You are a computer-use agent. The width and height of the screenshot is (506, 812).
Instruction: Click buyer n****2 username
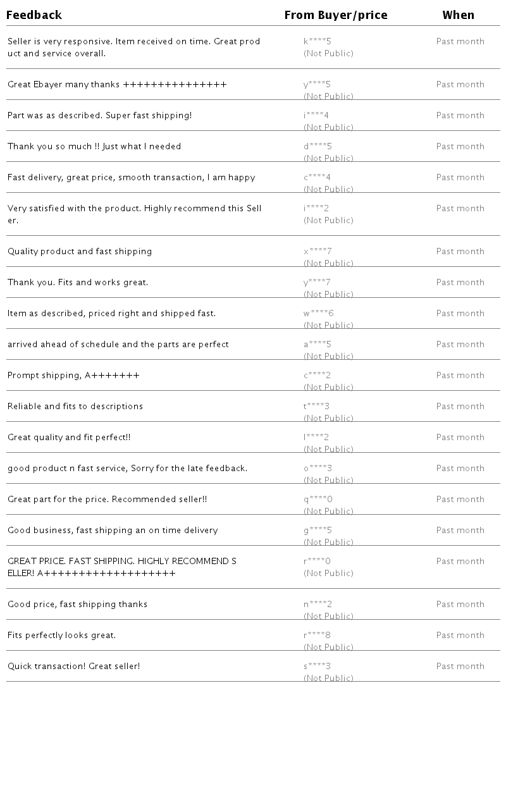[x=318, y=605]
